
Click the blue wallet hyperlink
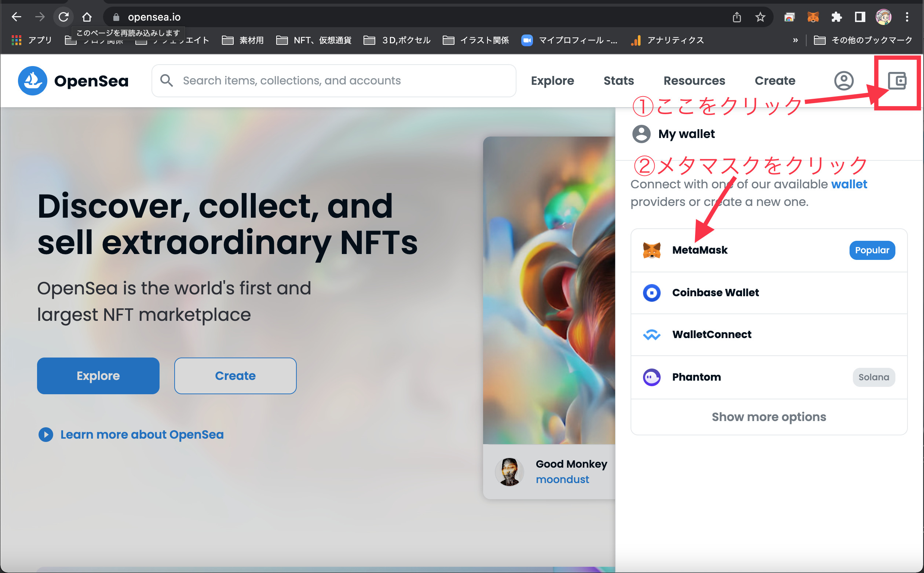849,184
